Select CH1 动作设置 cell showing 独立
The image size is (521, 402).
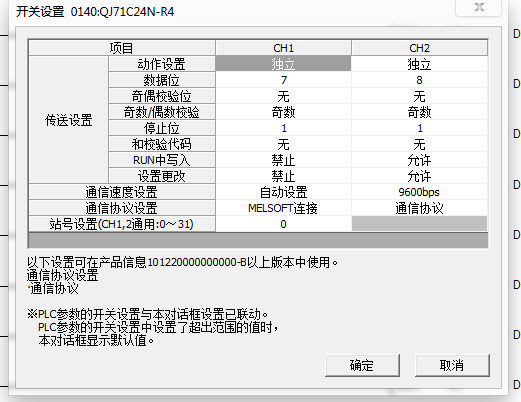tap(283, 64)
